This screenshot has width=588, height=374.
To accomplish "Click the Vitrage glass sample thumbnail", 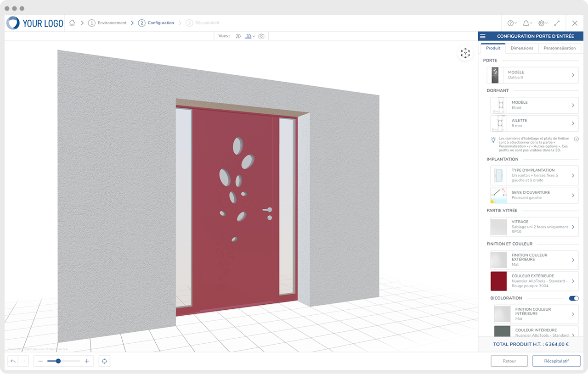I will tap(498, 227).
